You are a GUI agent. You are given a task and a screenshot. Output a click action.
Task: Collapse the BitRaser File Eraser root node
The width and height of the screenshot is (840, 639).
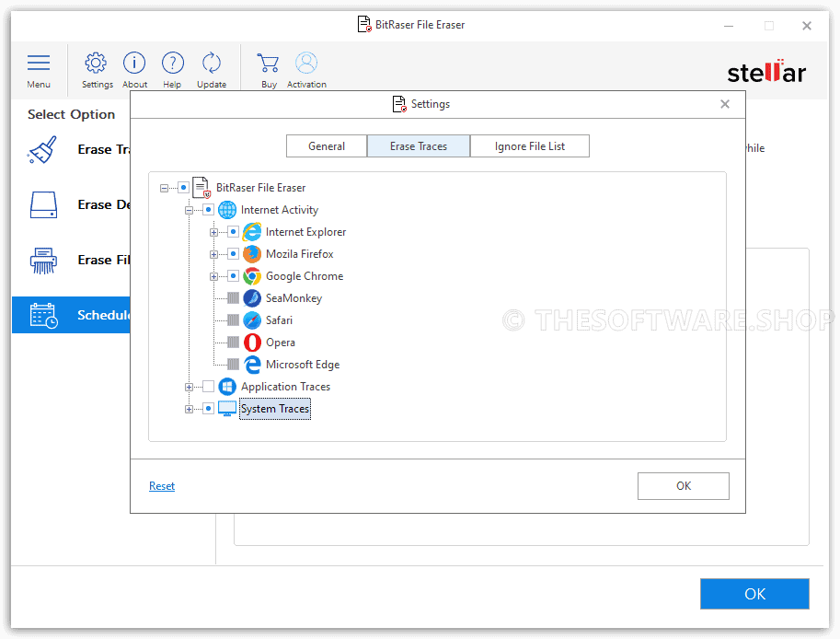tap(164, 188)
